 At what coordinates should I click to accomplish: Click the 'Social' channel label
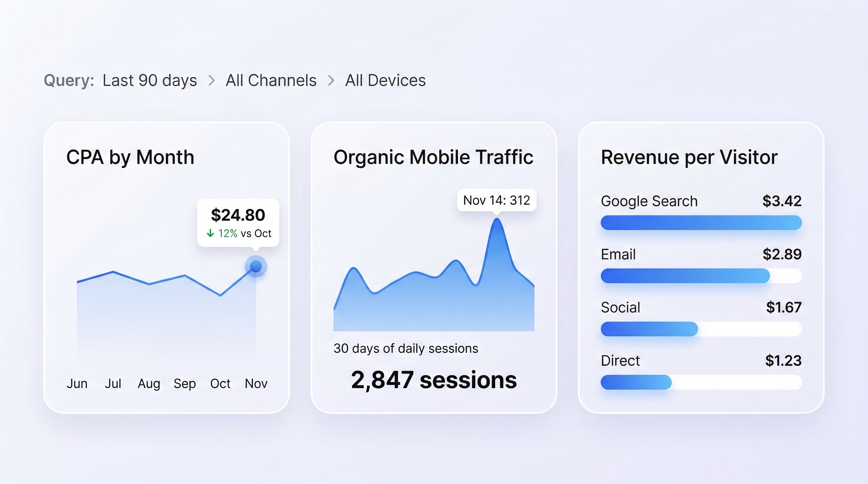[x=620, y=307]
